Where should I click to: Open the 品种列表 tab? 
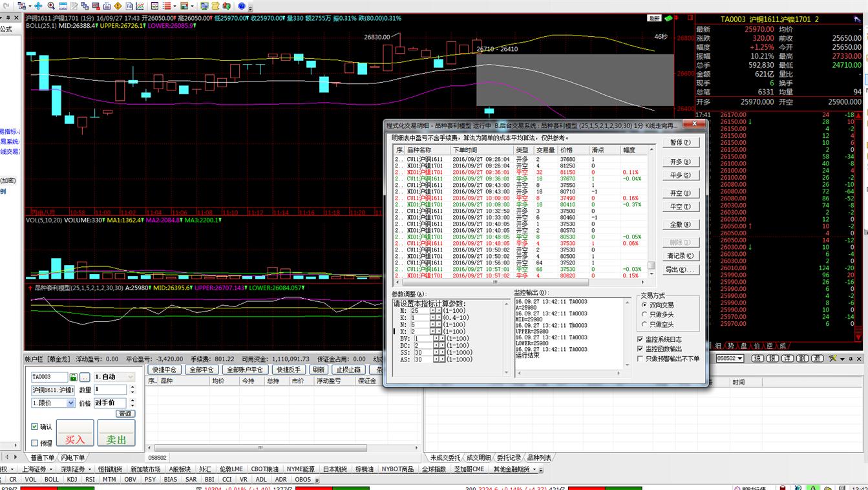pos(539,458)
